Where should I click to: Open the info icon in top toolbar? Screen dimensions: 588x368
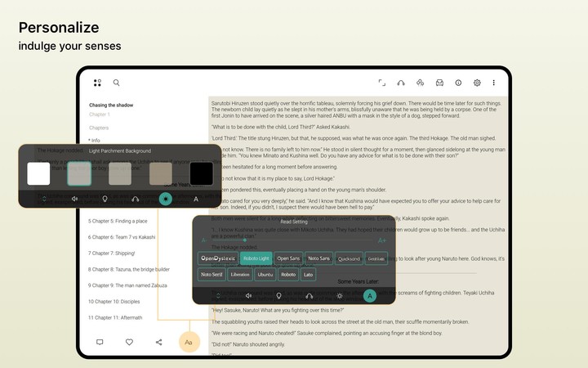click(x=458, y=83)
